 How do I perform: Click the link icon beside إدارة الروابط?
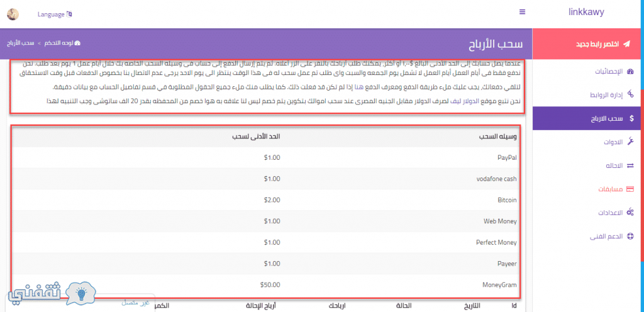[631, 95]
